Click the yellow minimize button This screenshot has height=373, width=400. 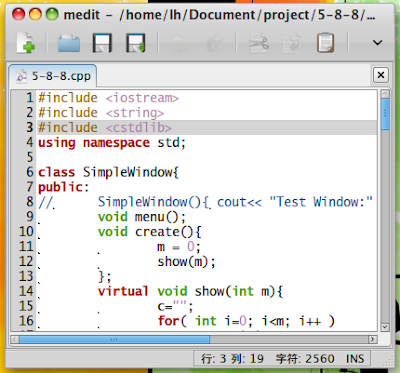pos(35,14)
